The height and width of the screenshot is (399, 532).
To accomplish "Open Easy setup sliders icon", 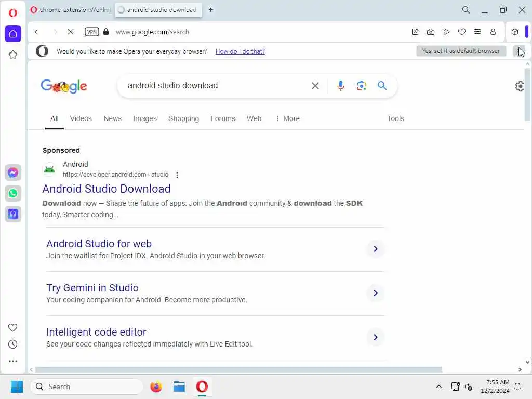I will click(477, 32).
